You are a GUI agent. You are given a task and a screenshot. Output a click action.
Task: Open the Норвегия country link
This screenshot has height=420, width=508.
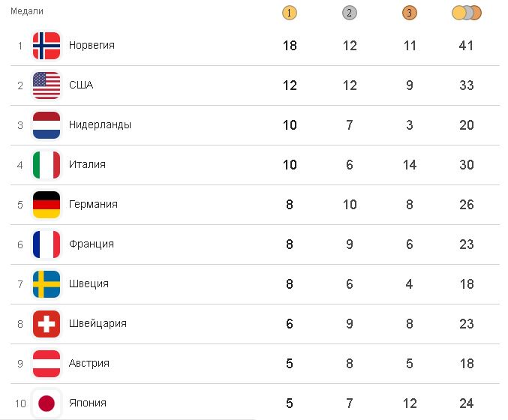(92, 46)
